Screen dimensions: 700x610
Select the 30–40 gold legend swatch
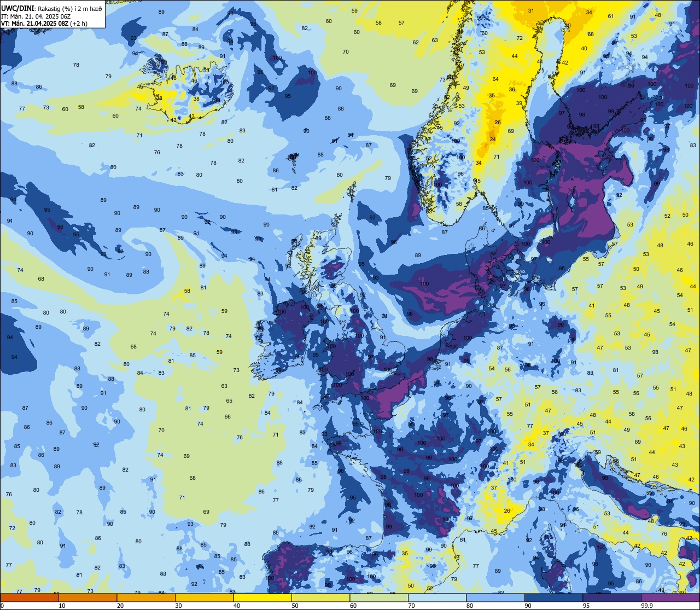point(204,597)
